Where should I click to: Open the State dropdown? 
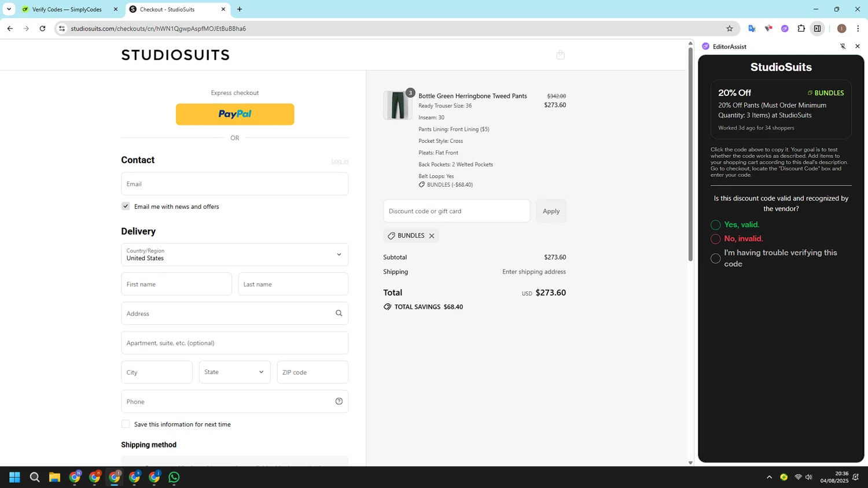point(234,372)
